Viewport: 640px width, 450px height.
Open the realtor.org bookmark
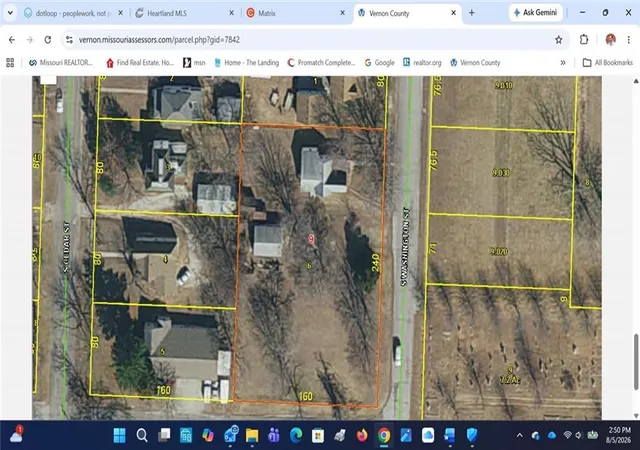coord(422,62)
